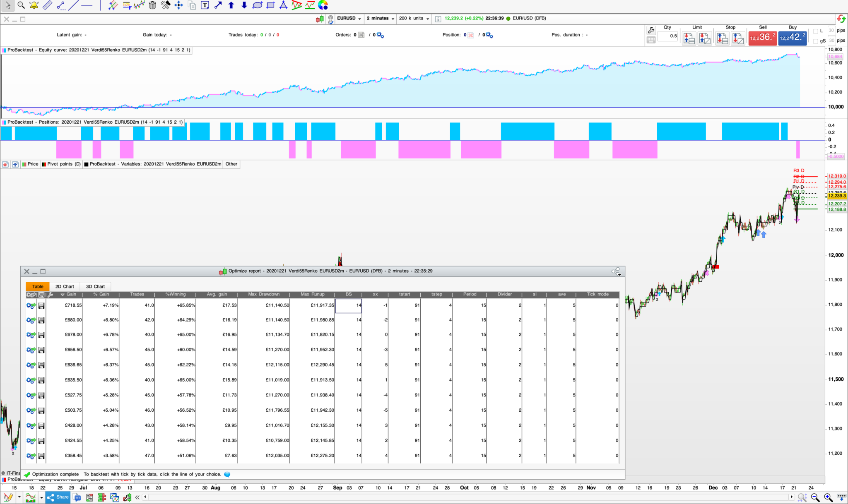Select the alert bell tool

pos(34,5)
